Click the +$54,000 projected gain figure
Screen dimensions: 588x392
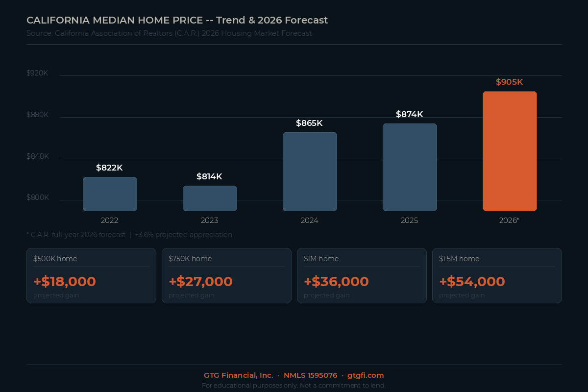pyautogui.click(x=472, y=282)
